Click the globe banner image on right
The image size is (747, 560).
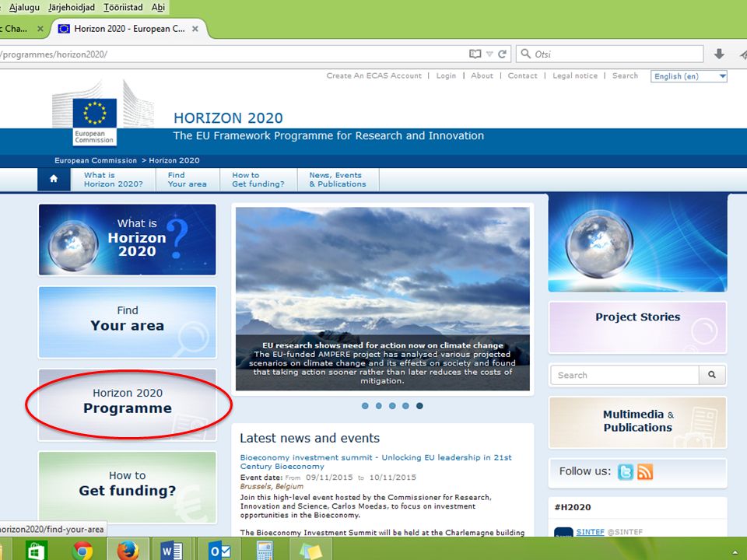(x=637, y=243)
